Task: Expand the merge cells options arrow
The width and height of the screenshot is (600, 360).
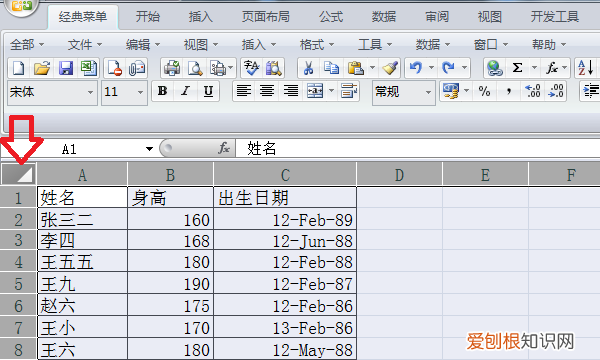Action: tap(331, 91)
